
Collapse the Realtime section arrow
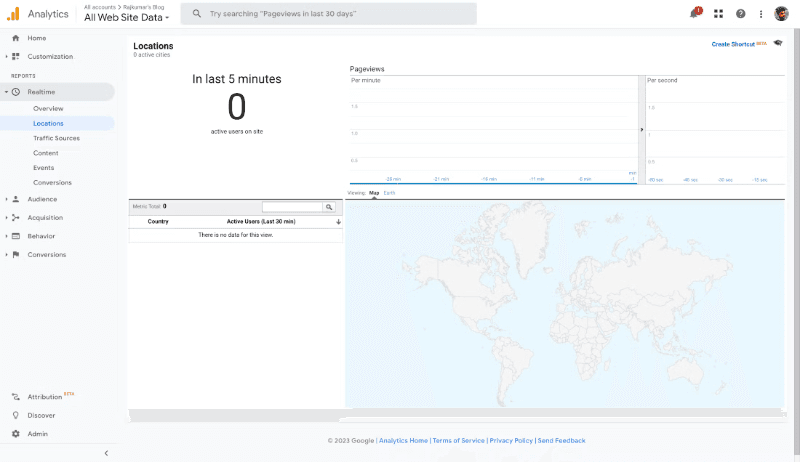coord(6,92)
